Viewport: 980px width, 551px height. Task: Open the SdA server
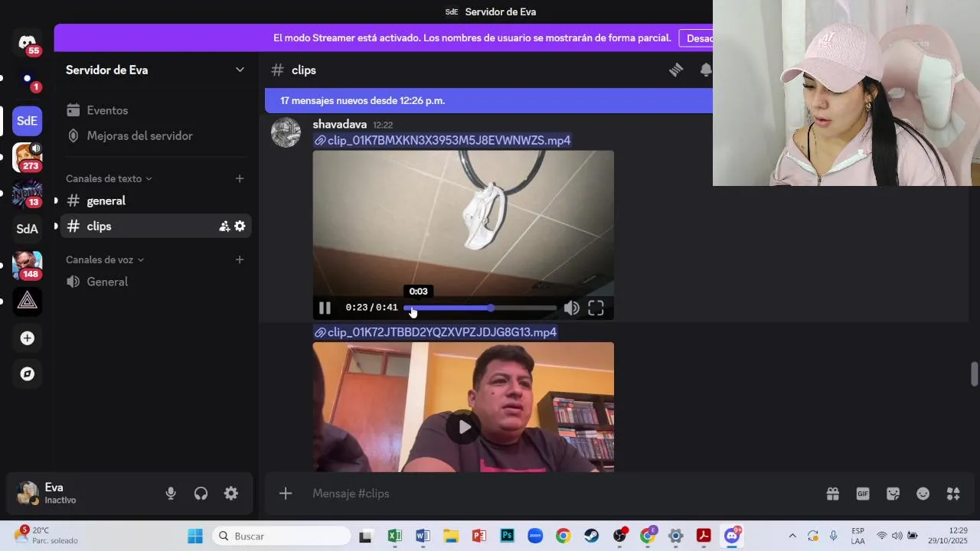[27, 229]
